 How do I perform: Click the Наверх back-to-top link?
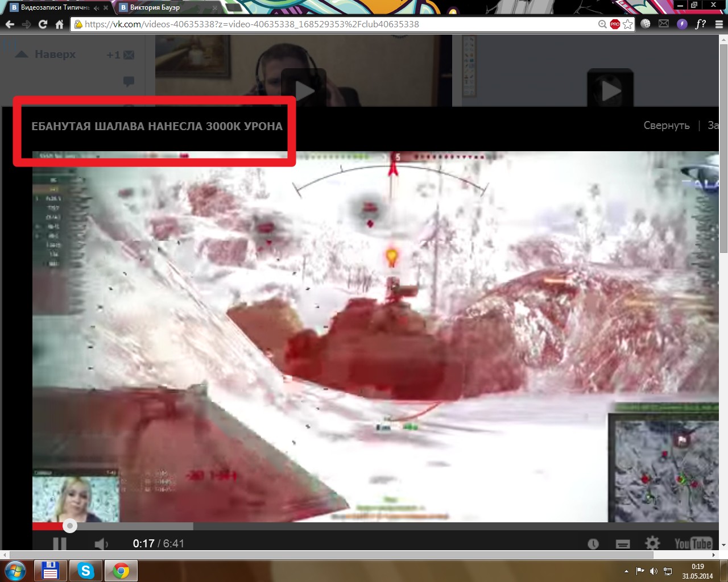(45, 55)
